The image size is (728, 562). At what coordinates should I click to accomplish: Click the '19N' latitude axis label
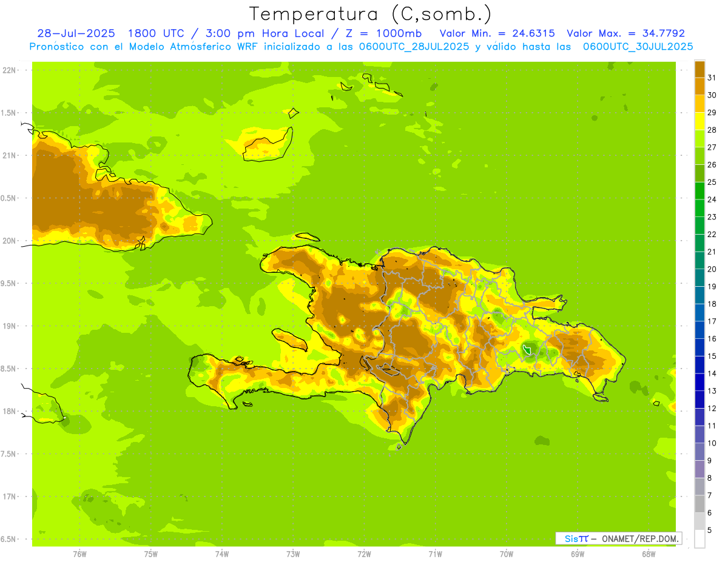[x=10, y=326]
